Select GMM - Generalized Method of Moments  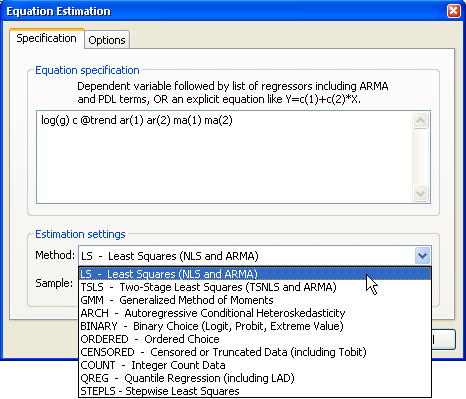(x=255, y=300)
